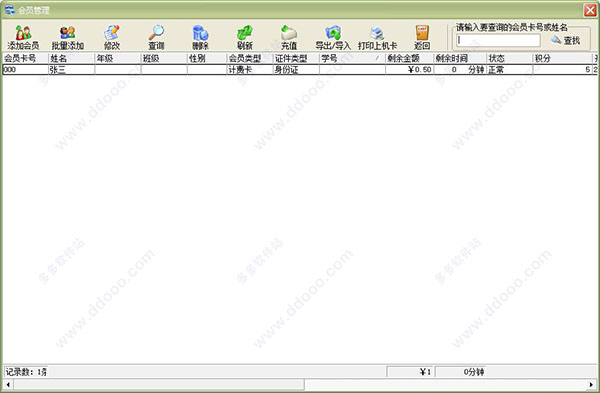Open 打印上机卡 print card tool
This screenshot has height=393, width=600.
coord(377,38)
